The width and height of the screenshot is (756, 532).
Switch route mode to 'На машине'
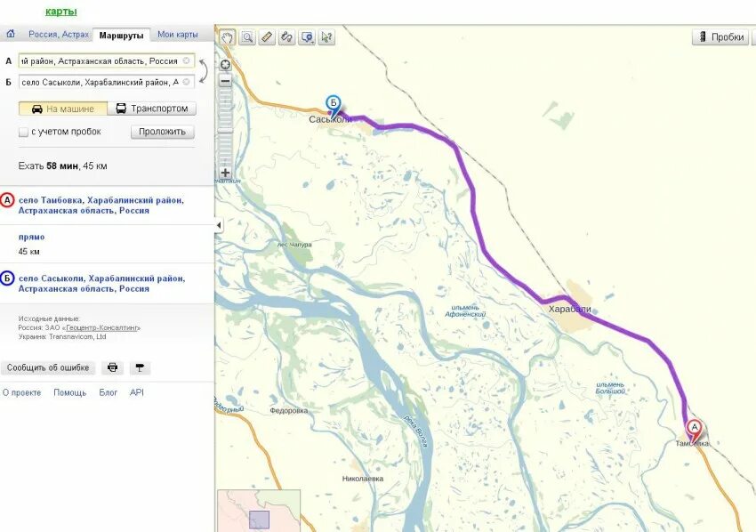coord(63,109)
